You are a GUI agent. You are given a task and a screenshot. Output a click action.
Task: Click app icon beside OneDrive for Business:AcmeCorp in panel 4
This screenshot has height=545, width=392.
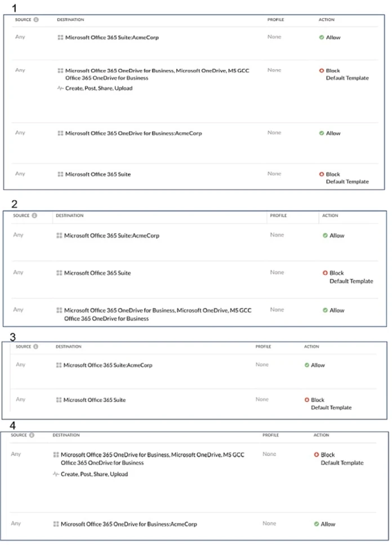pyautogui.click(x=56, y=524)
